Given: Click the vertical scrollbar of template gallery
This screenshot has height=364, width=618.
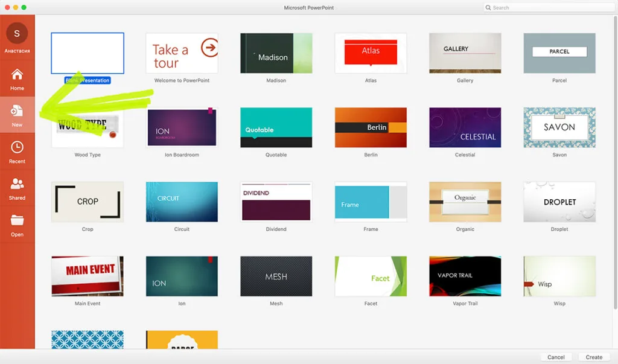Looking at the screenshot, I should (615, 163).
